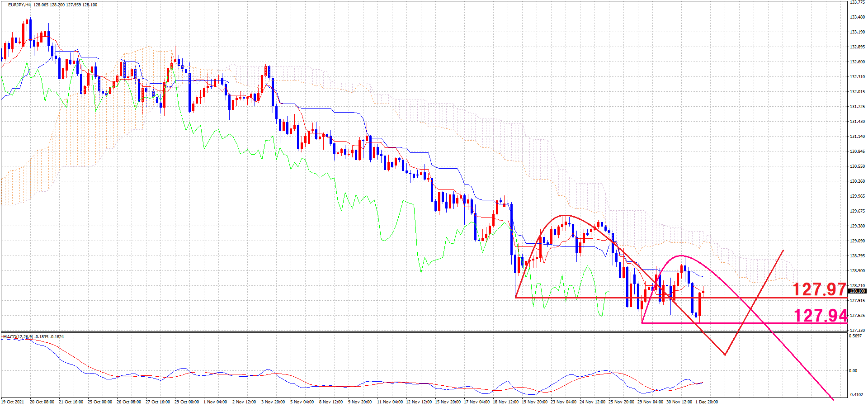This screenshot has height=407, width=868.
Task: Click the 127.330 price scale value
Action: pos(857,331)
